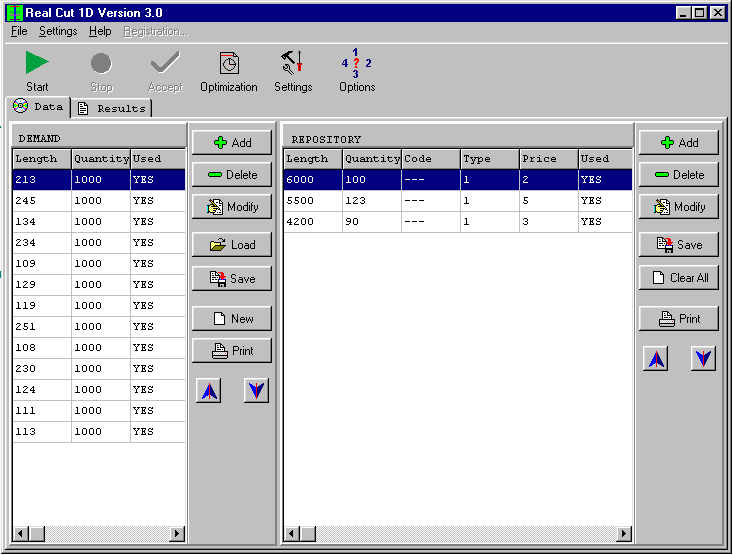Select Demand row with length 245
Image resolution: width=733 pixels, height=555 pixels.
tap(99, 201)
